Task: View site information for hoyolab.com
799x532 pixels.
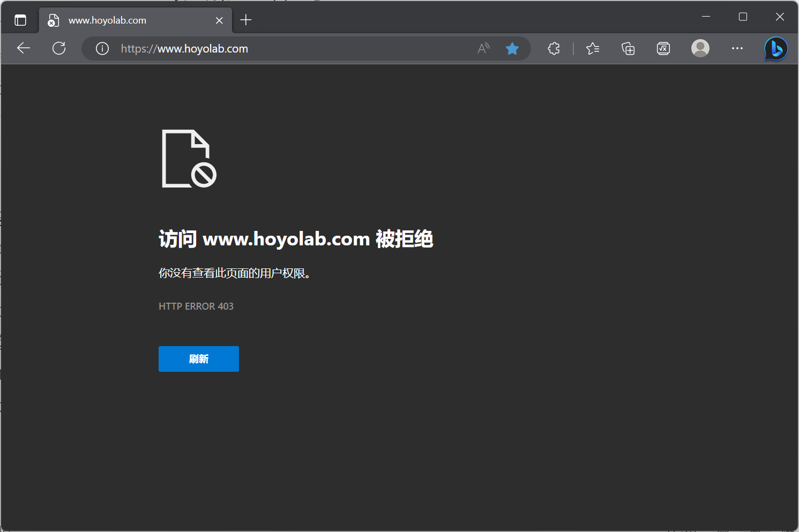Action: [102, 49]
